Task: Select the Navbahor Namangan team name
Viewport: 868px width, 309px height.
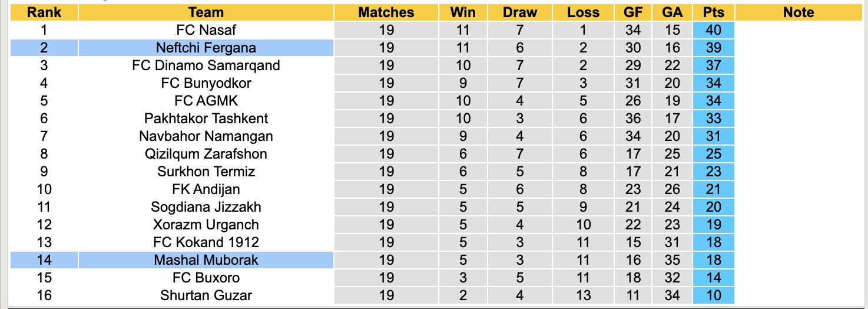Action: coord(206,136)
